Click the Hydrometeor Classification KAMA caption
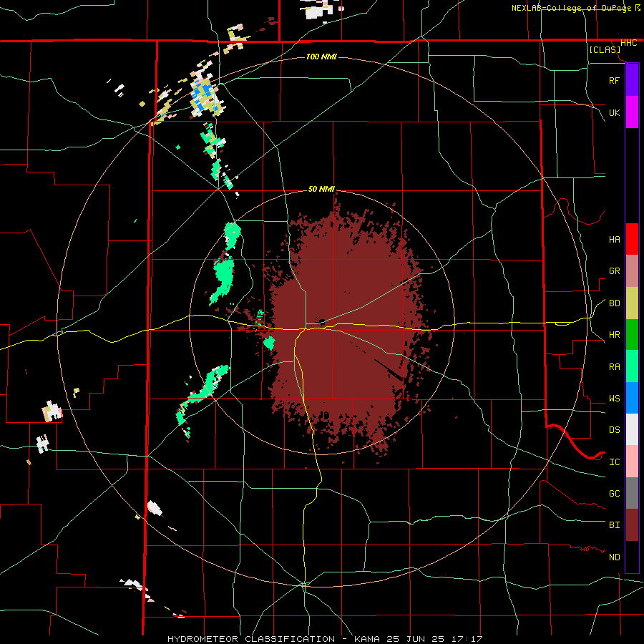644x644 pixels. (x=324, y=639)
